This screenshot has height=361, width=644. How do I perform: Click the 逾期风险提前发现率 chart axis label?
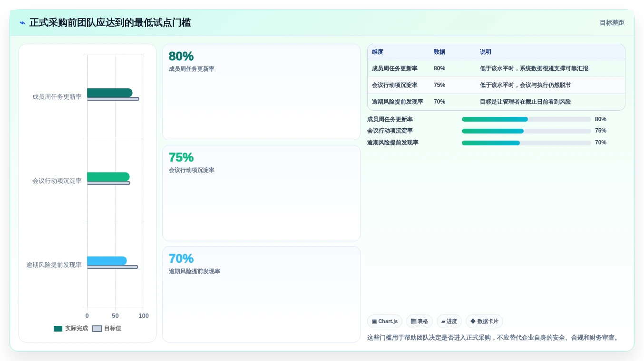54,265
